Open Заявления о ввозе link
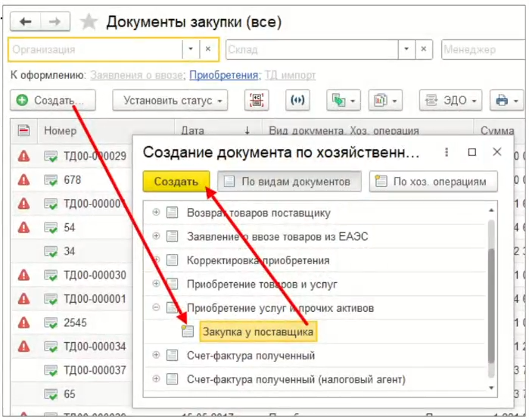 coord(137,75)
